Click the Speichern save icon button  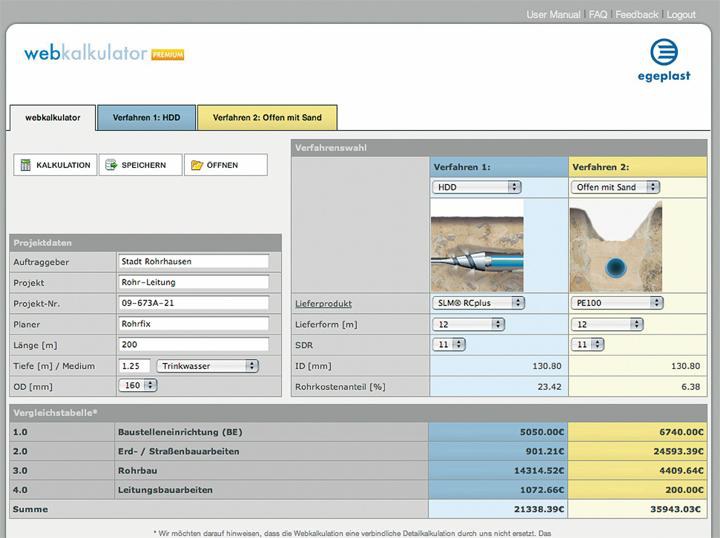pyautogui.click(x=140, y=165)
